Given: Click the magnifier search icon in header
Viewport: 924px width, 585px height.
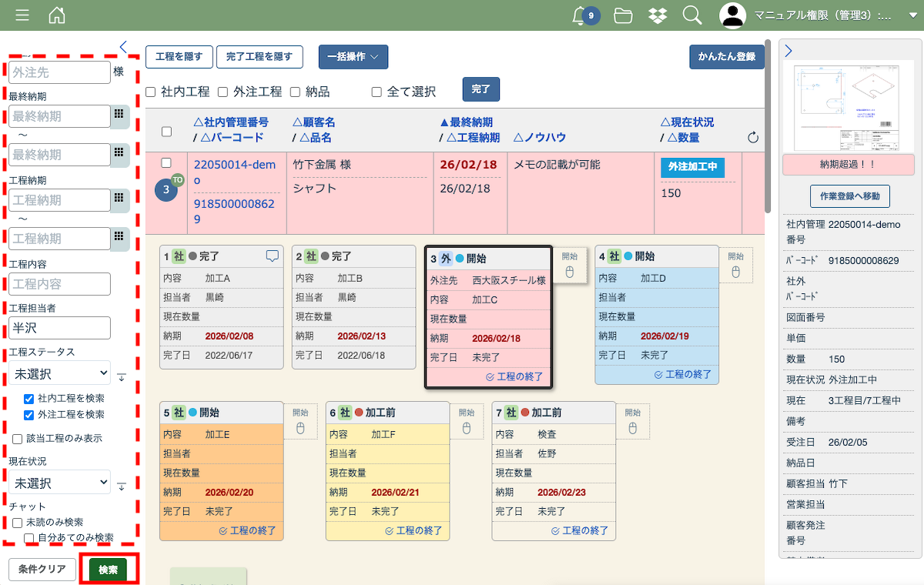Looking at the screenshot, I should pos(692,15).
